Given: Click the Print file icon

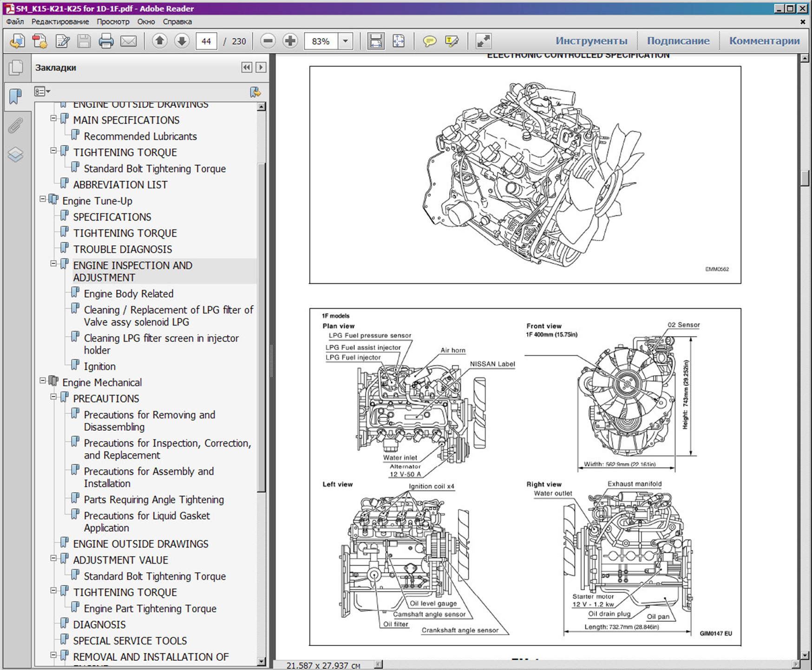Looking at the screenshot, I should point(106,41).
